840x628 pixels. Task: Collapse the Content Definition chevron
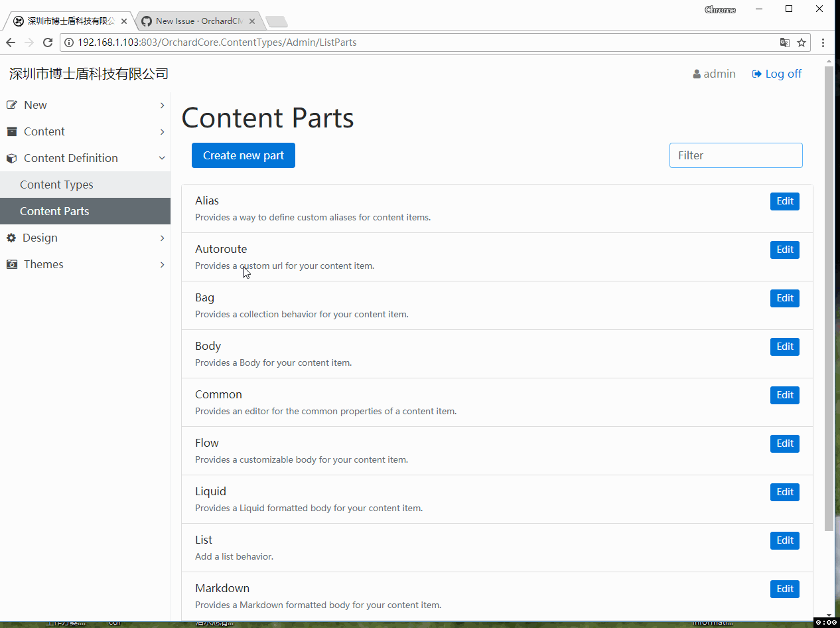(162, 158)
